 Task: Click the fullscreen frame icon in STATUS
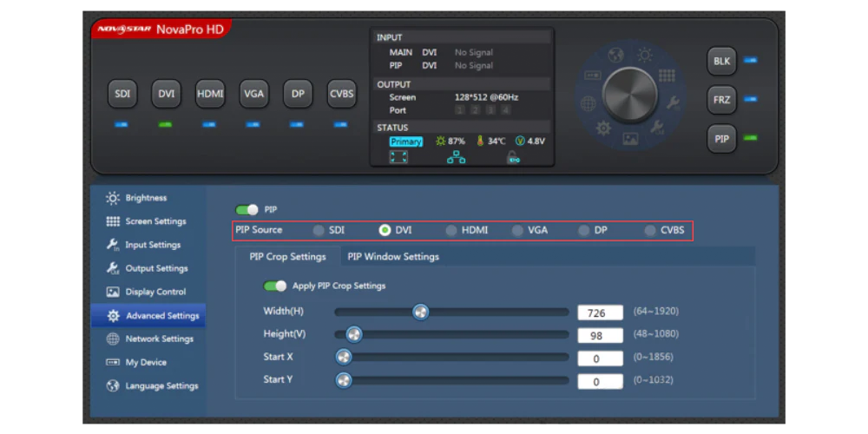tap(398, 157)
